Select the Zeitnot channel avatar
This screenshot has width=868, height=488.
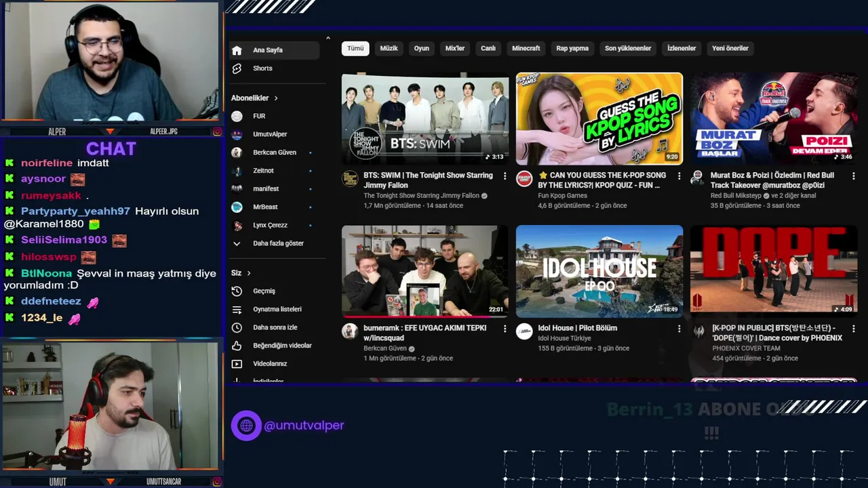click(237, 171)
